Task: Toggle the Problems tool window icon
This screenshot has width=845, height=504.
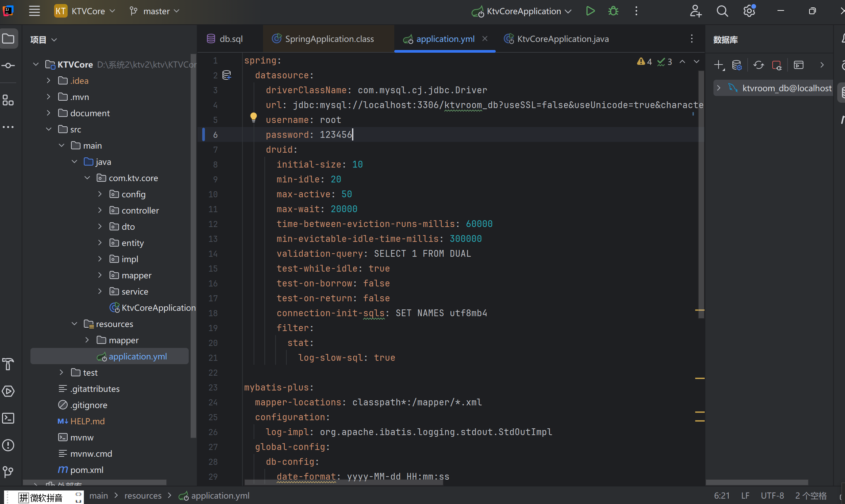Action: pos(8,445)
